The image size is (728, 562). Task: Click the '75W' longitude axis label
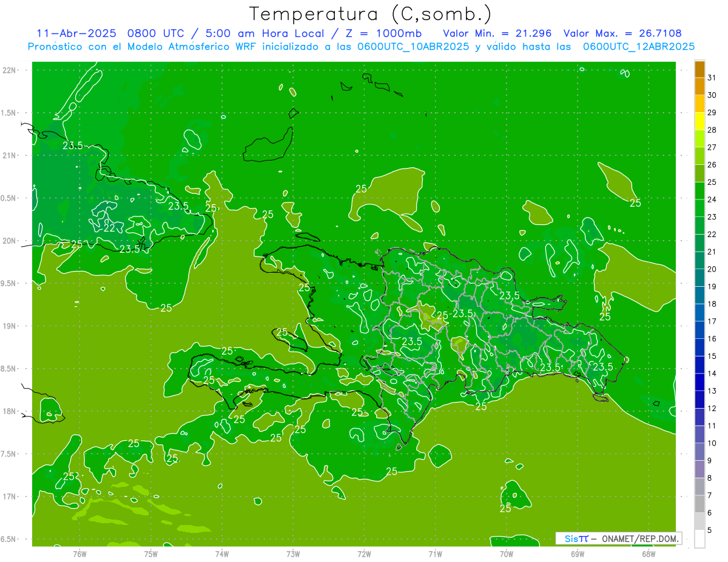tap(151, 554)
